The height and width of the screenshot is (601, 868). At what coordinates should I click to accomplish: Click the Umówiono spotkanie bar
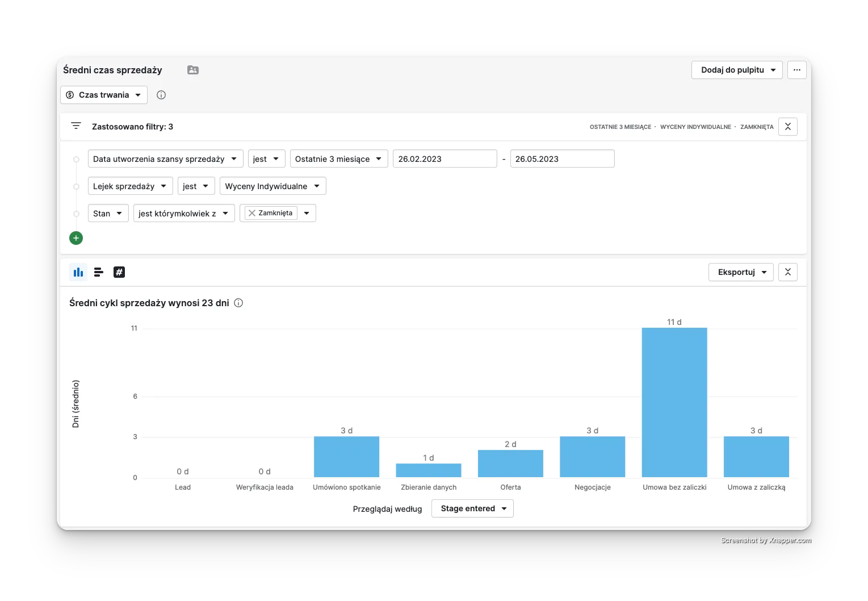(346, 457)
